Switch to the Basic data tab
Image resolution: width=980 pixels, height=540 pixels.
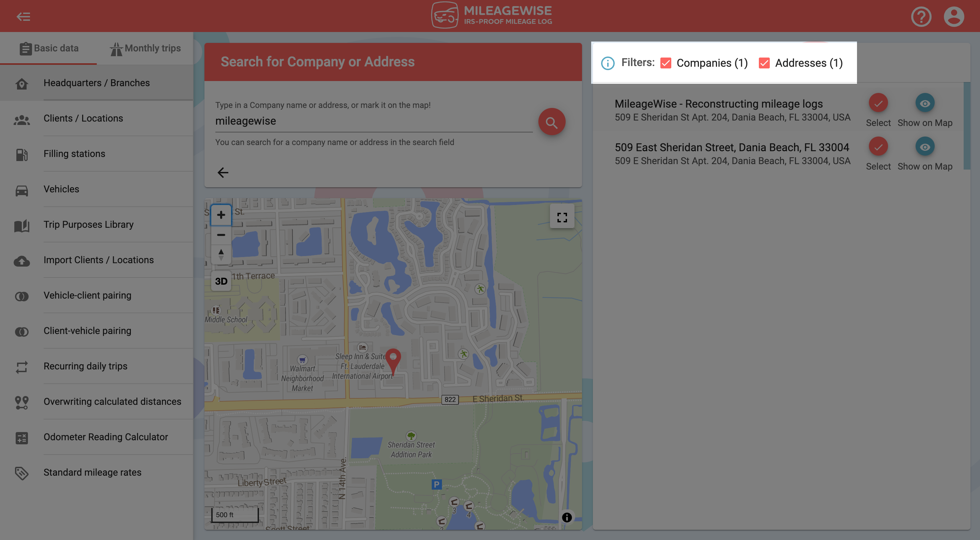[49, 48]
